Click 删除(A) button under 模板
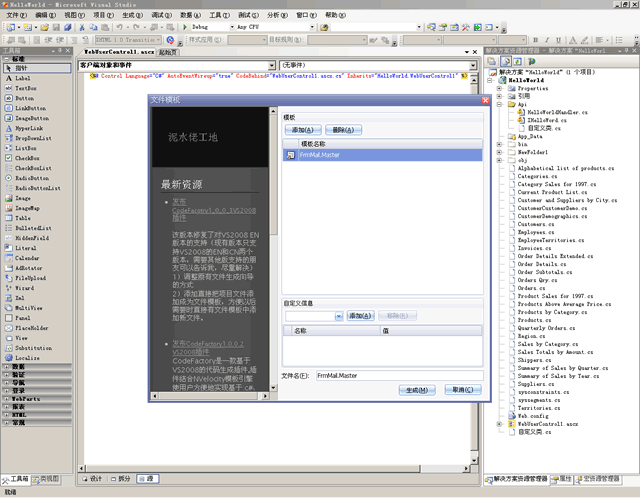640x498 pixels. 343,130
